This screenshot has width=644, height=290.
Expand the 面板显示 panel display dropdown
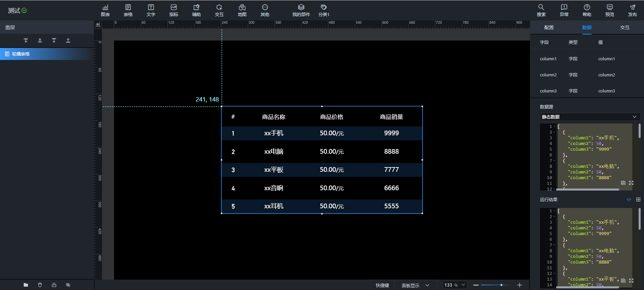415,285
